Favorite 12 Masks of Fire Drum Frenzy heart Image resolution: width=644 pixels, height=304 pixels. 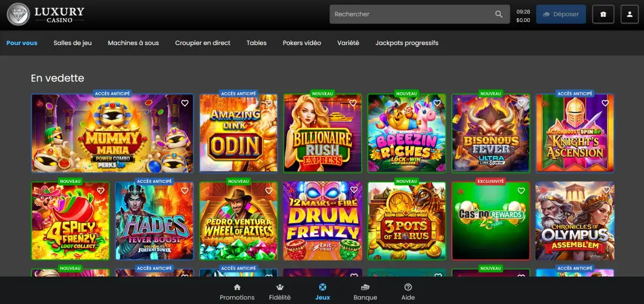pyautogui.click(x=353, y=190)
